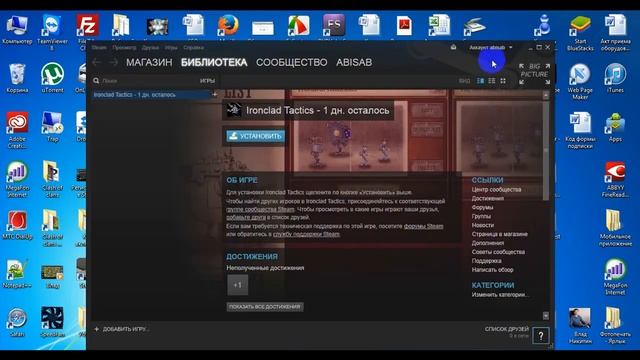640x360 pixels.
Task: Click scrollbar up arrow in game details
Action: (546, 96)
